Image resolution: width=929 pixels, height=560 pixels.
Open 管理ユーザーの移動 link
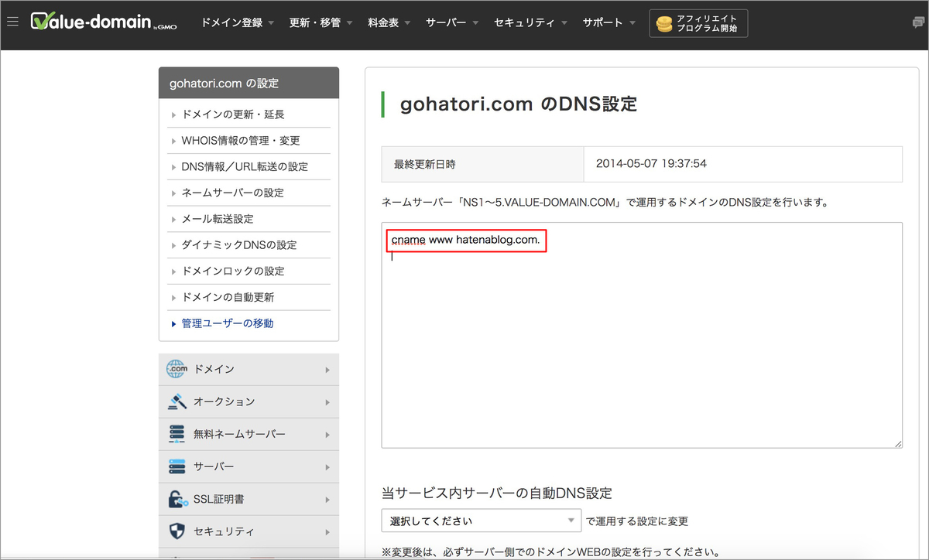point(227,323)
